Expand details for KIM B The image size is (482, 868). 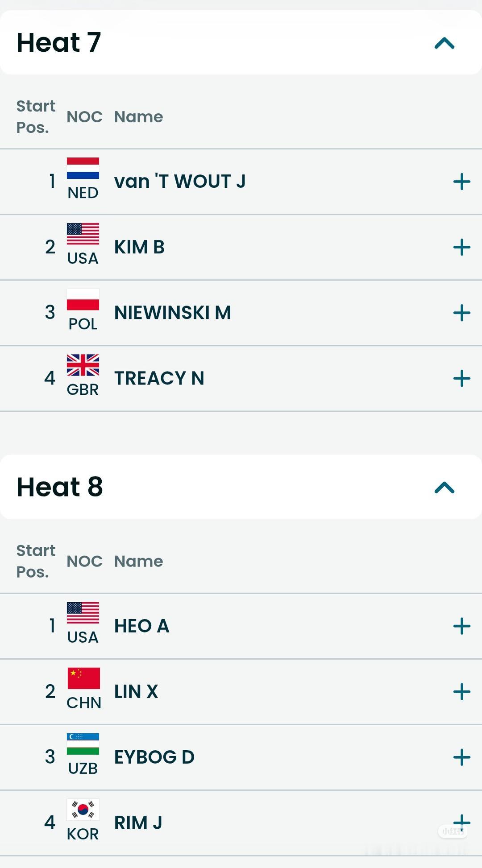(461, 247)
